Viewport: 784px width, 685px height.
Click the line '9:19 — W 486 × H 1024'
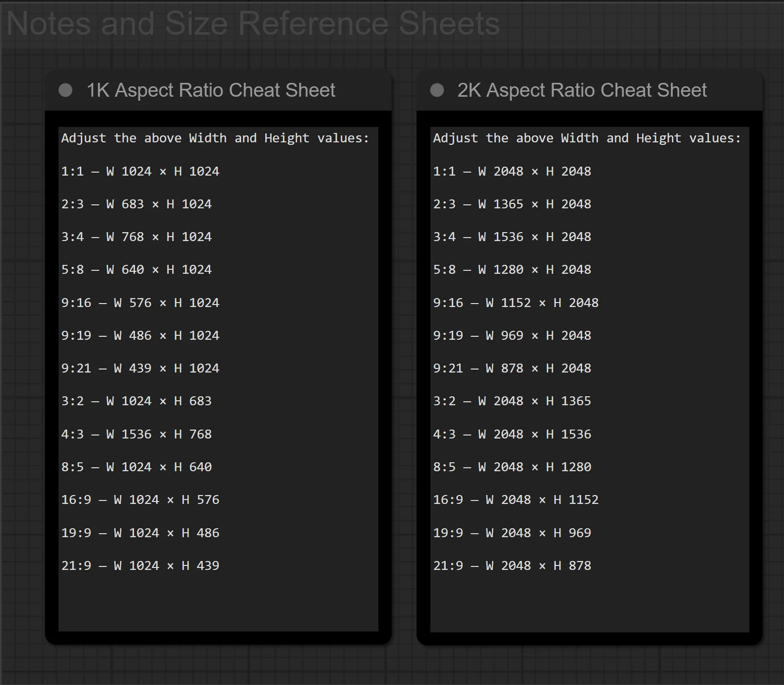tap(140, 335)
